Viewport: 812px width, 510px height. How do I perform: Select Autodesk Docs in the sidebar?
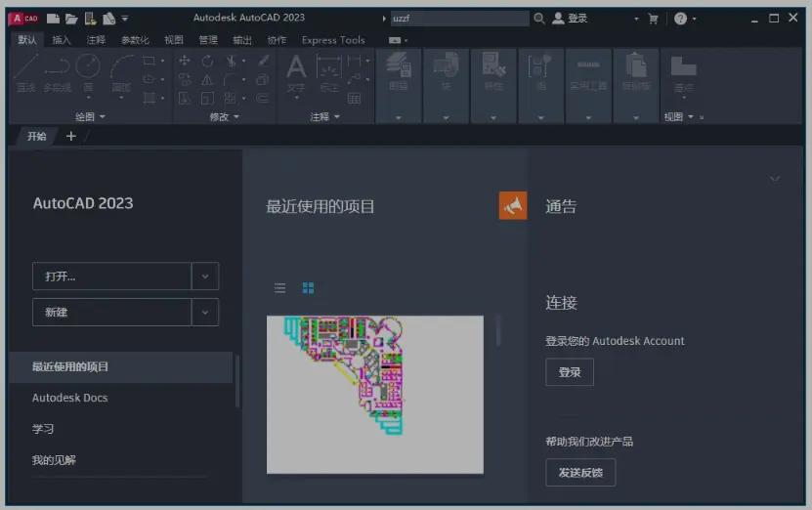click(x=70, y=398)
